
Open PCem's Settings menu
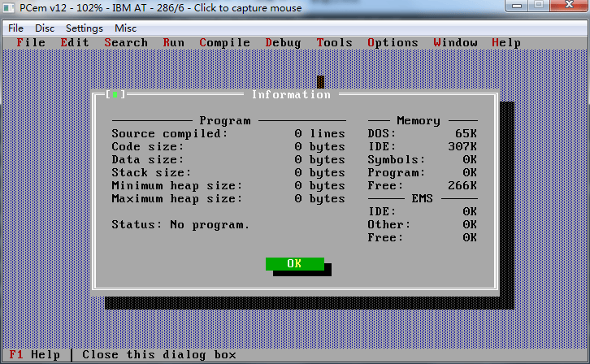[85, 28]
